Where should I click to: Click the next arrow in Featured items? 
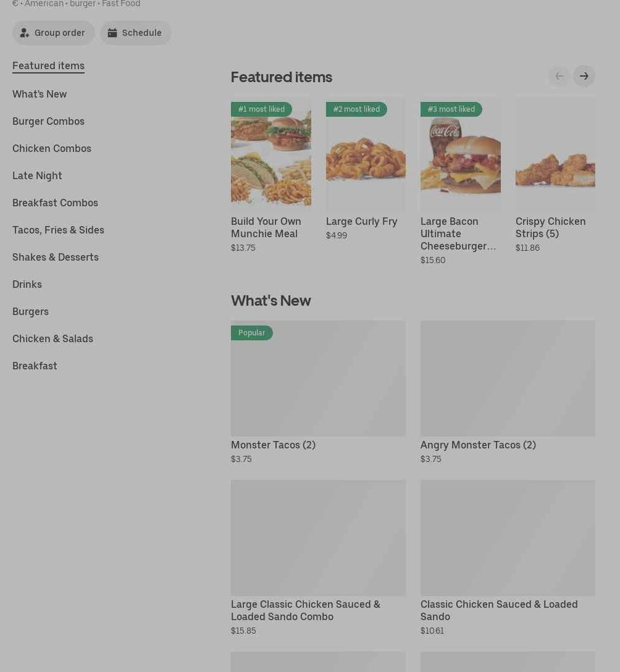point(584,76)
